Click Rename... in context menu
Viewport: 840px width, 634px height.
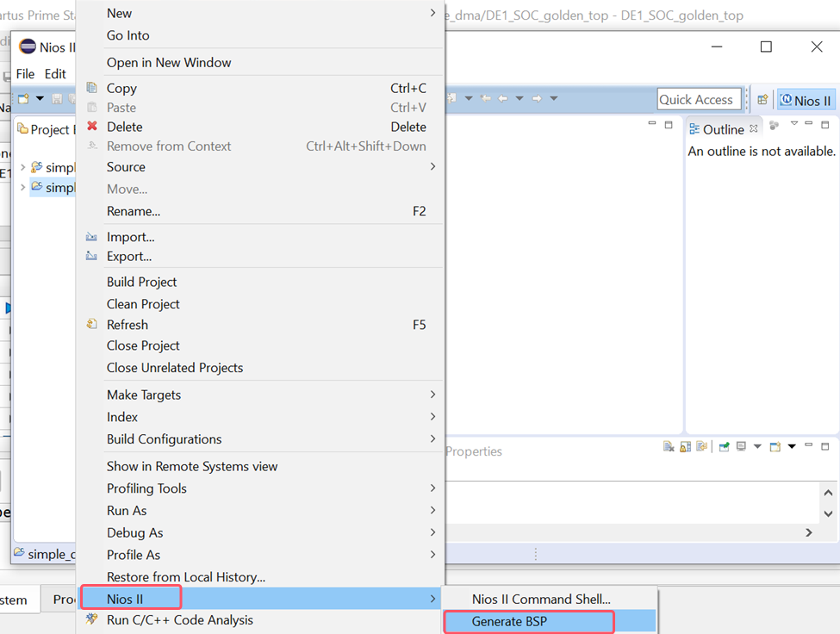coord(134,211)
